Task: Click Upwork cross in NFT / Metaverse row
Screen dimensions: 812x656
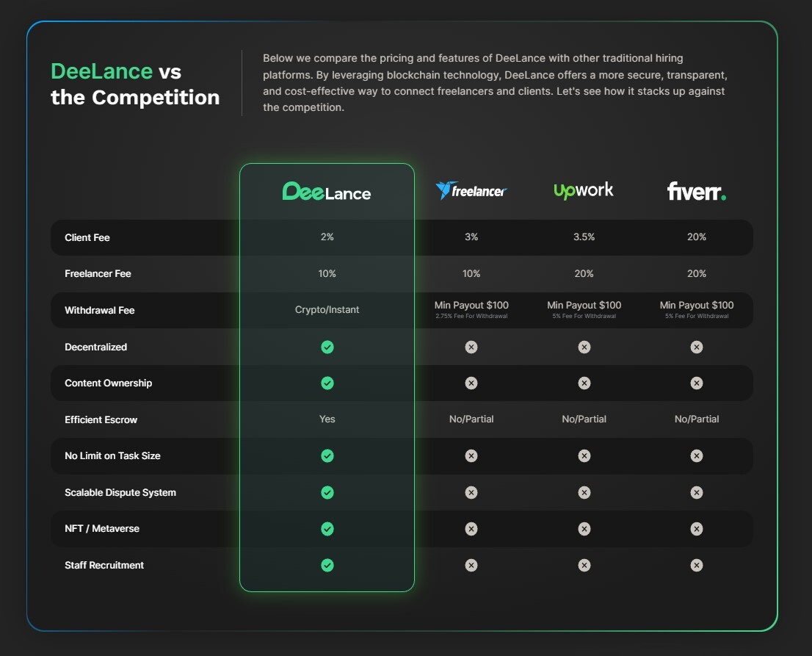Action: (x=584, y=529)
